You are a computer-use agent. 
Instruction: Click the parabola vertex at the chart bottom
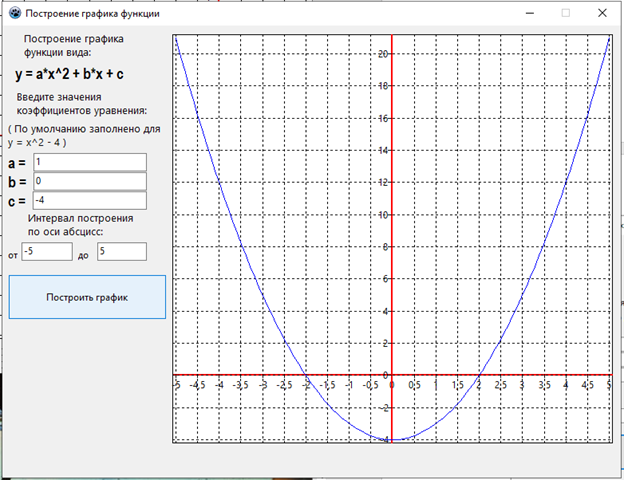click(391, 439)
